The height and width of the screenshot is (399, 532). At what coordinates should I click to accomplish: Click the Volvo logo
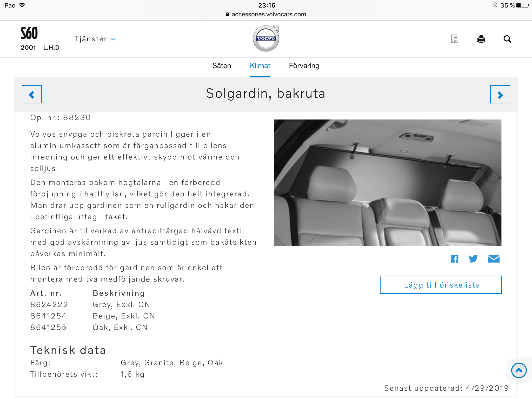click(x=266, y=38)
